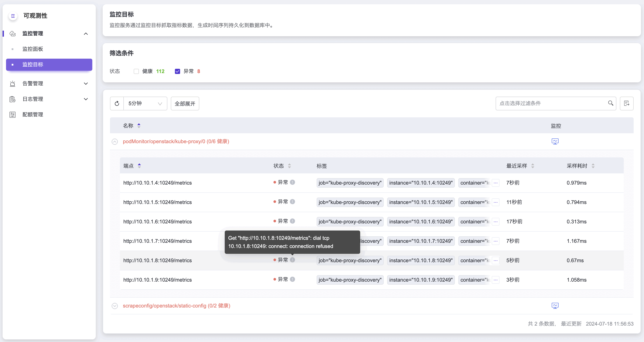
Task: Open monitoring chart for static-config scrapeconfig
Action: tap(555, 306)
